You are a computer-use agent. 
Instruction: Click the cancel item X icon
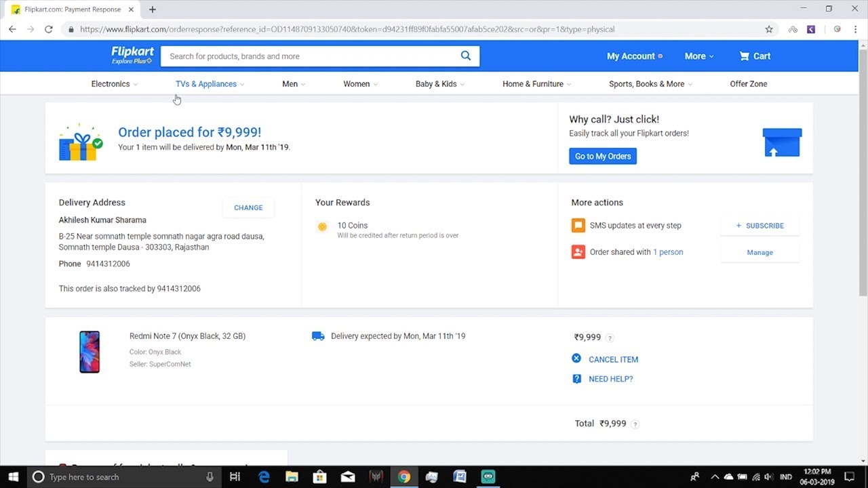pos(576,359)
